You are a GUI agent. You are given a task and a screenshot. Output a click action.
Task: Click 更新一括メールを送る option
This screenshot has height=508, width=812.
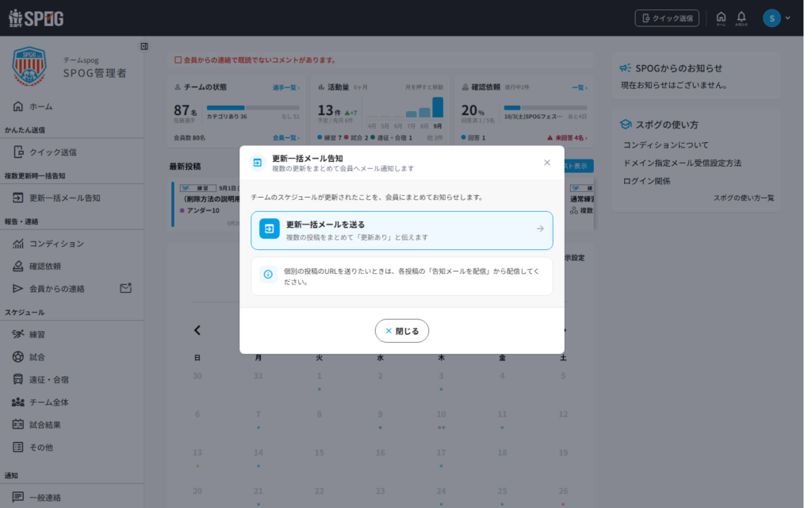[x=402, y=230]
